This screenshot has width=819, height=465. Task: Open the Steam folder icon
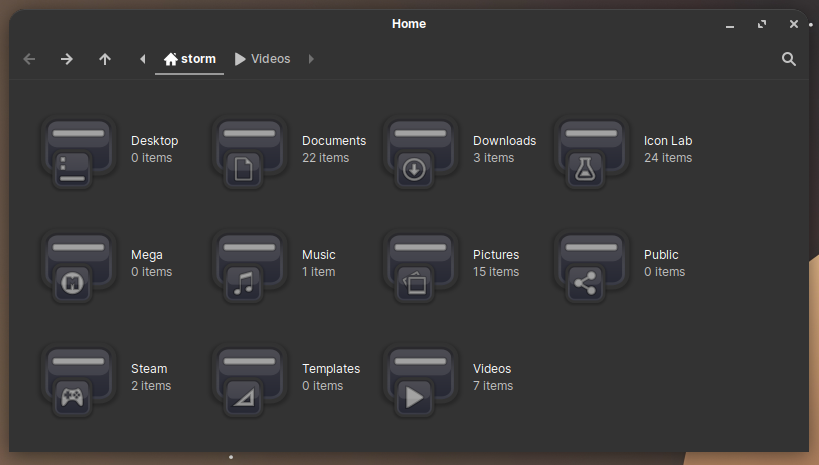click(x=78, y=380)
